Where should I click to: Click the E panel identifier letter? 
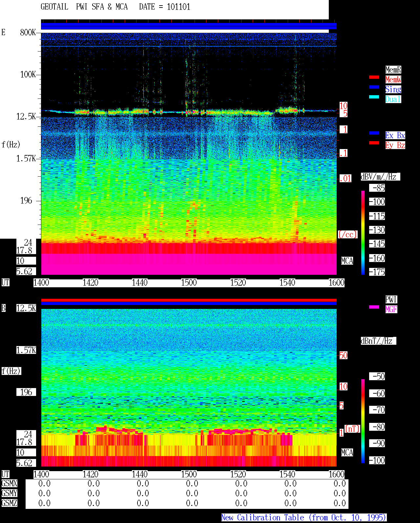4,32
